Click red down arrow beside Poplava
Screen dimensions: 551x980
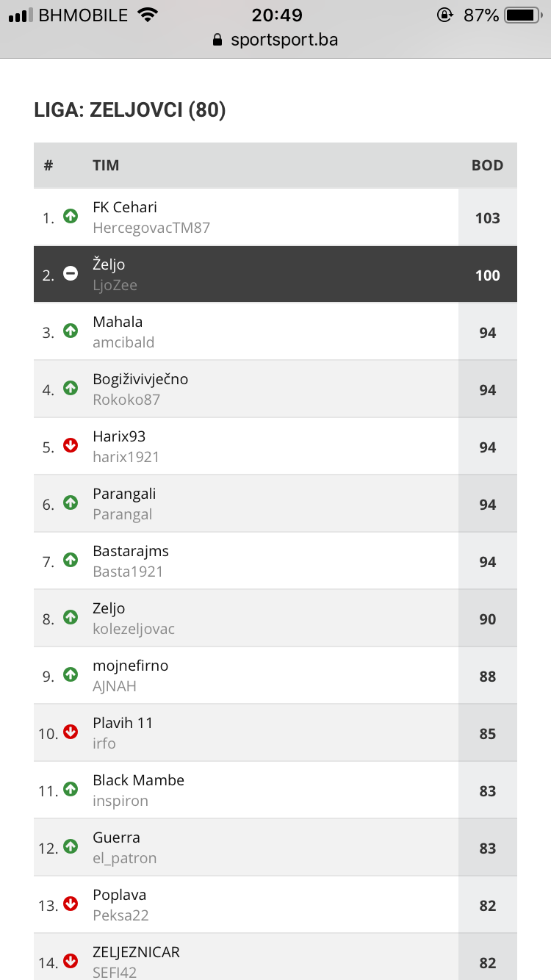[x=71, y=904]
